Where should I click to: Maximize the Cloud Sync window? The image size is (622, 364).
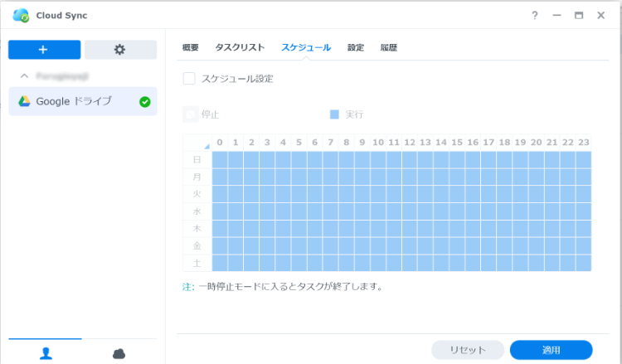[x=579, y=16]
